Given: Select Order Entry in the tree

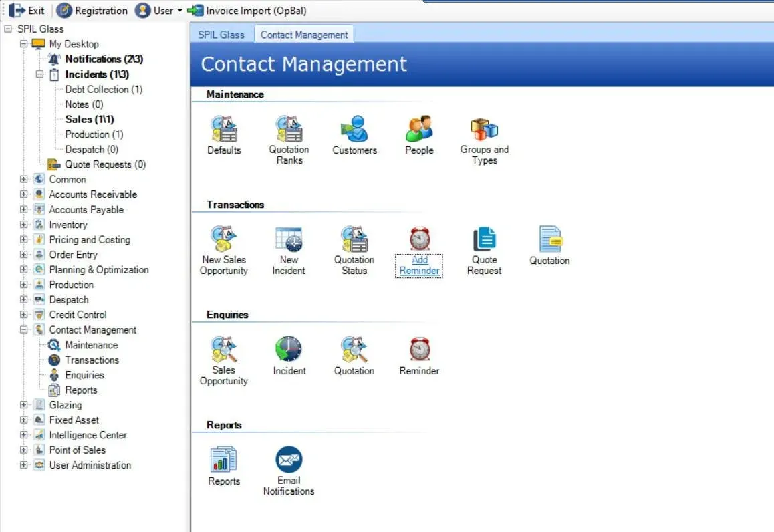Looking at the screenshot, I should click(x=73, y=255).
